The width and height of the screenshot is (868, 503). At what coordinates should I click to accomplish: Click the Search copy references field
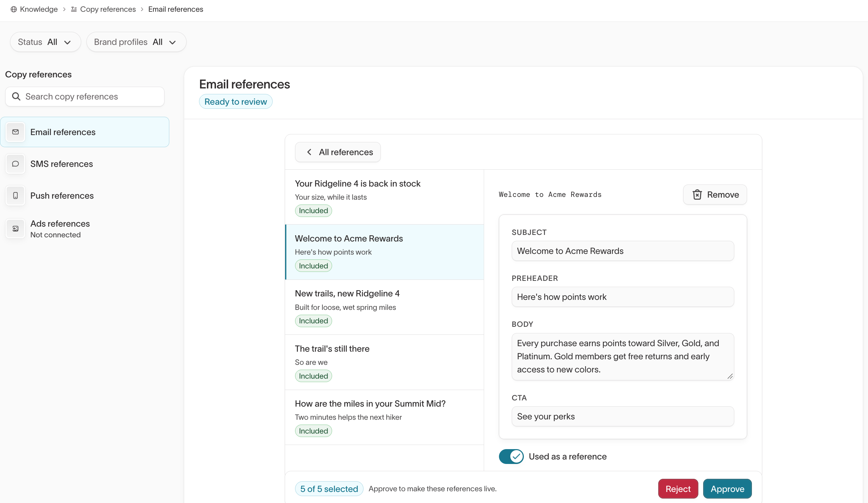(85, 96)
